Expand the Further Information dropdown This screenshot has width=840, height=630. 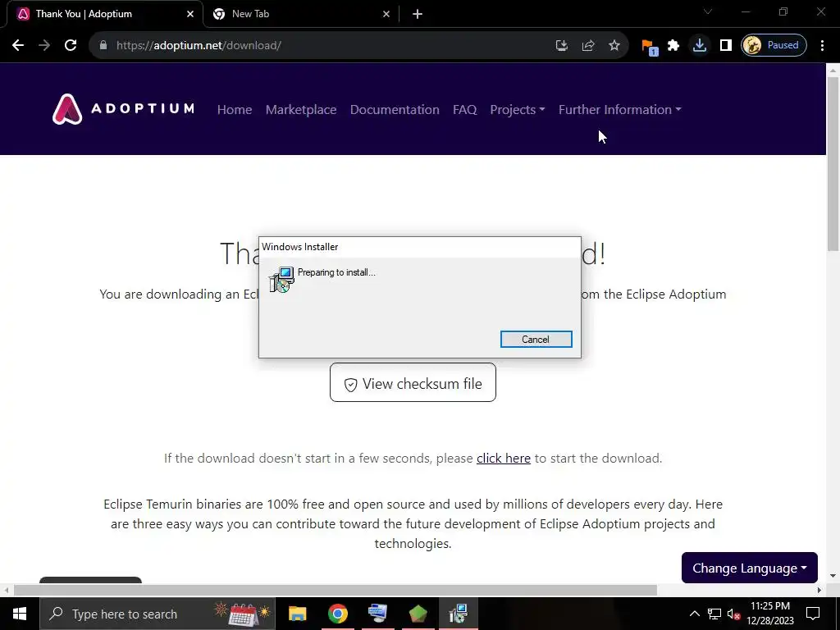pos(620,109)
